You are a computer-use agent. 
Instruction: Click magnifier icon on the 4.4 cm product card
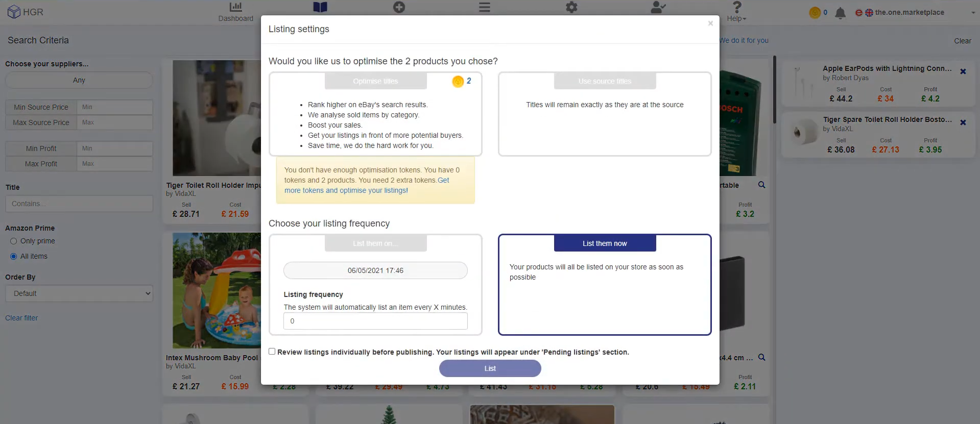click(x=761, y=357)
